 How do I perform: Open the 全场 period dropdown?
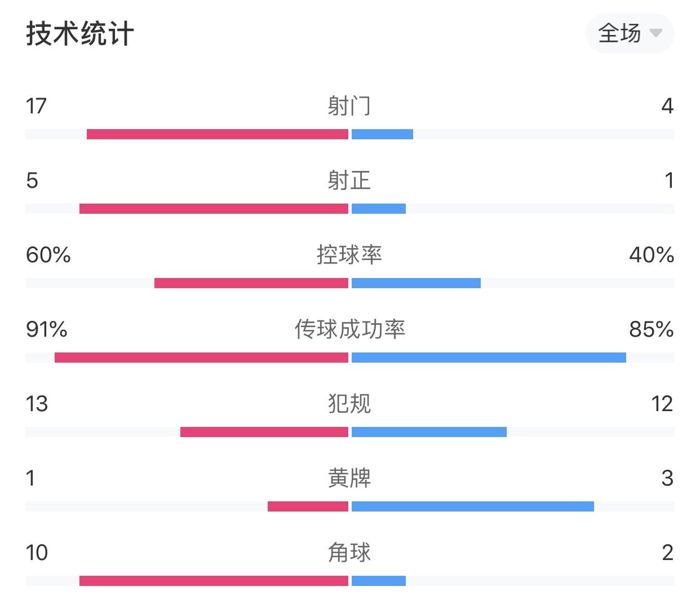click(630, 33)
